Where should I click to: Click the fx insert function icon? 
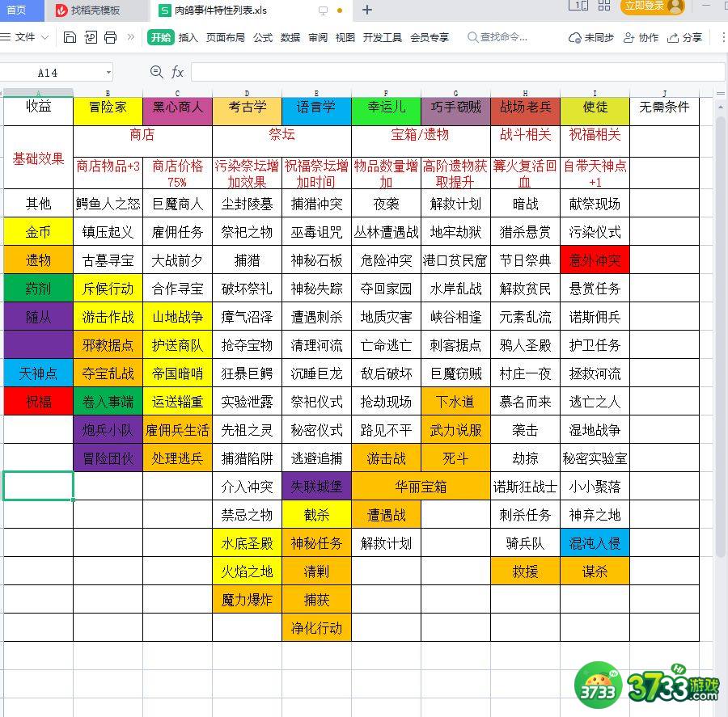(x=178, y=73)
